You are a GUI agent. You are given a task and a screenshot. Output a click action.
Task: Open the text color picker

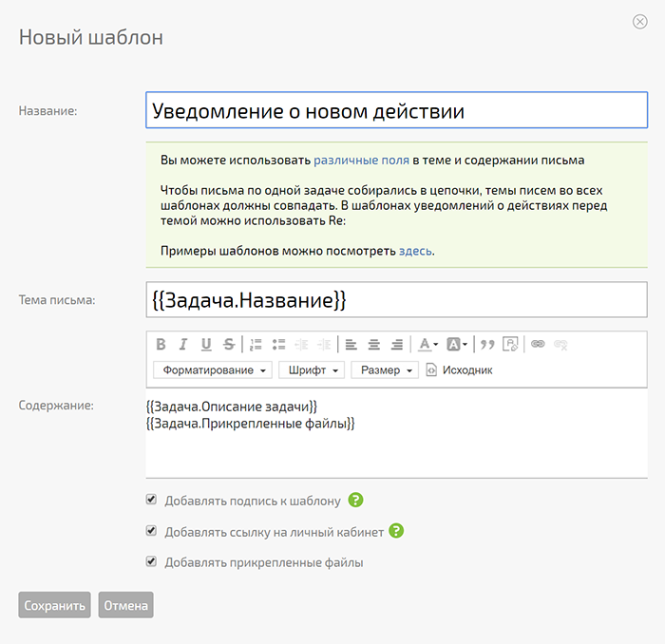[x=428, y=344]
